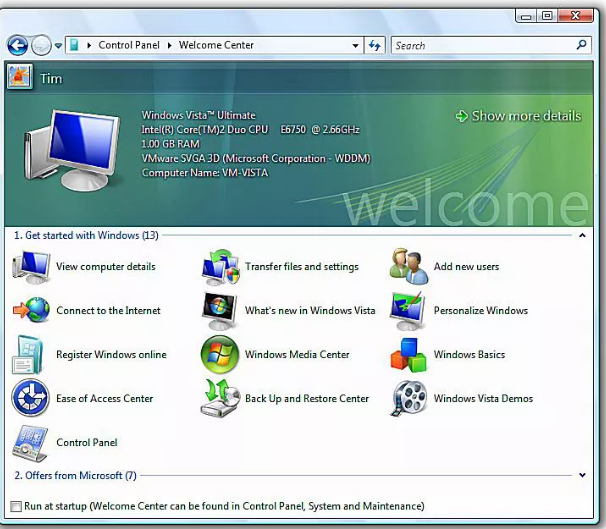
Task: Open the Ease of Access Center icon
Action: coord(30,398)
